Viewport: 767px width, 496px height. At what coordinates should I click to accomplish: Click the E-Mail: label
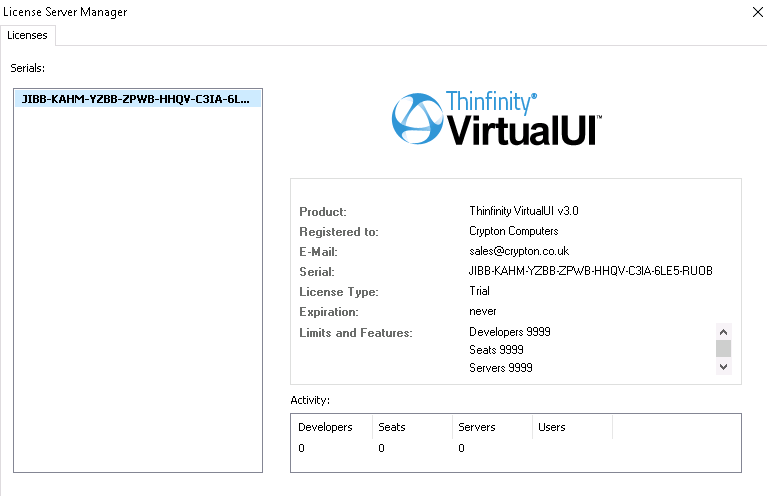[x=318, y=252]
